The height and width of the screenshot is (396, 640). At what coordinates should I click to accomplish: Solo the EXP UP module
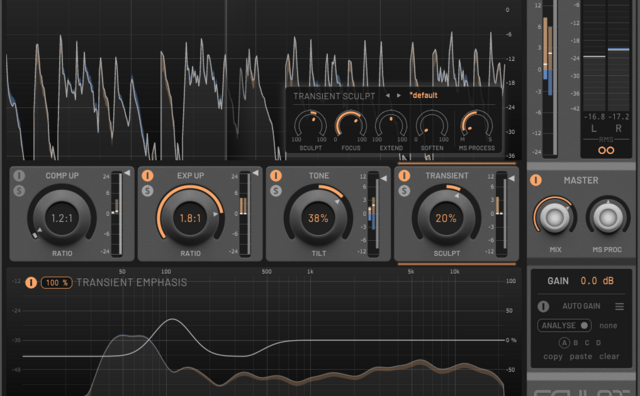pos(147,191)
